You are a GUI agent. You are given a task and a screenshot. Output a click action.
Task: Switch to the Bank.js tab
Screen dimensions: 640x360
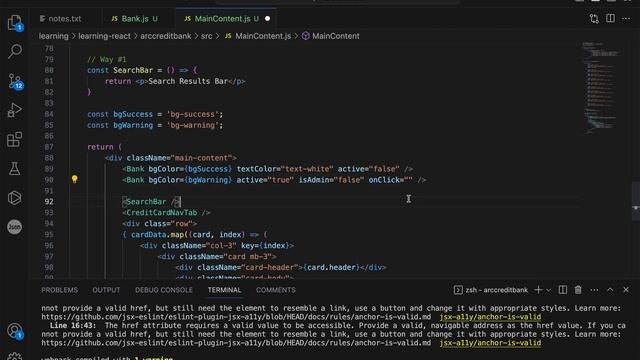[134, 19]
